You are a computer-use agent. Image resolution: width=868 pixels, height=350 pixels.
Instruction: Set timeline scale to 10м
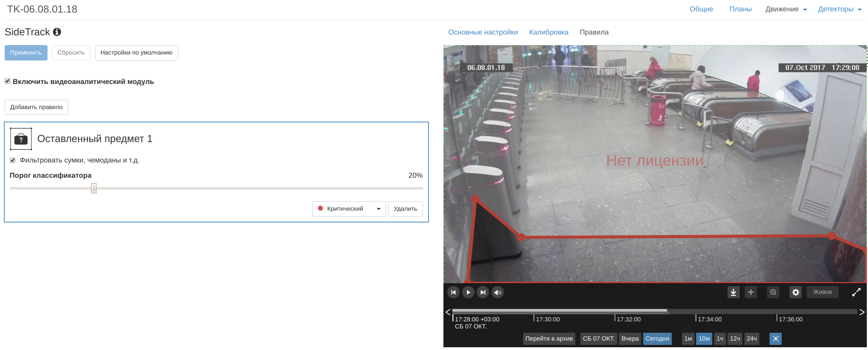(x=704, y=339)
